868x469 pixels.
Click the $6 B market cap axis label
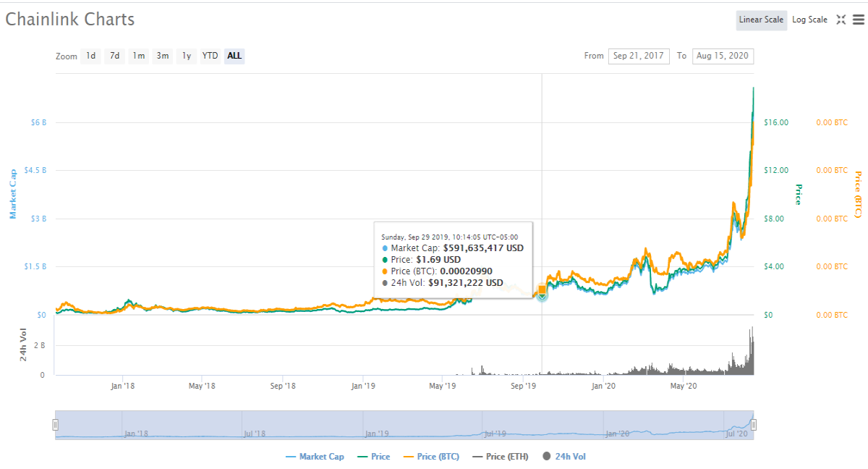pyautogui.click(x=38, y=122)
